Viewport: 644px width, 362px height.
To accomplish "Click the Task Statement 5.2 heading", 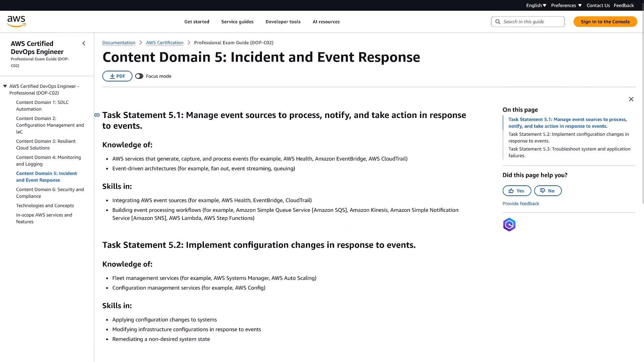I will pos(259,245).
